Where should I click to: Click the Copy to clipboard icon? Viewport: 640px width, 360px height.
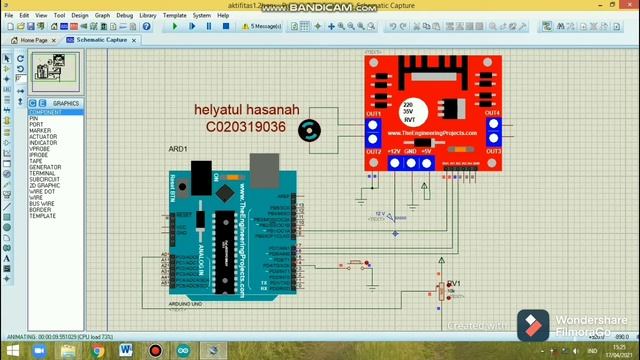(x=427, y=27)
